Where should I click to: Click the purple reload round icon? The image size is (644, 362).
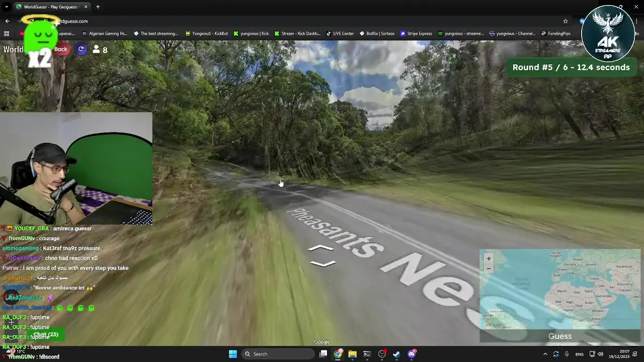click(x=81, y=49)
